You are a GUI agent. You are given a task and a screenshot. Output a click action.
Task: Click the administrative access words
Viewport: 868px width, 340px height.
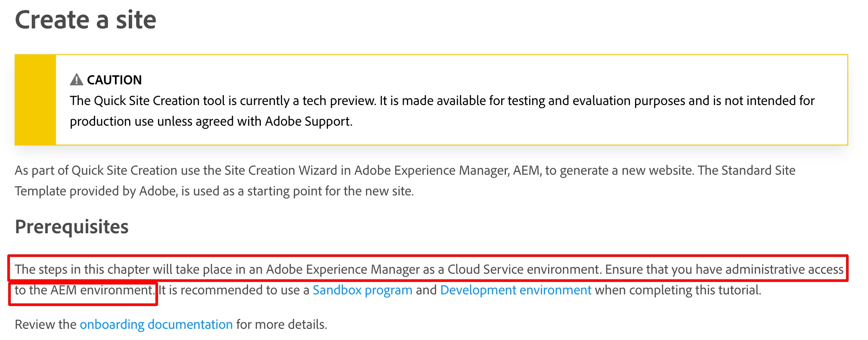[784, 269]
